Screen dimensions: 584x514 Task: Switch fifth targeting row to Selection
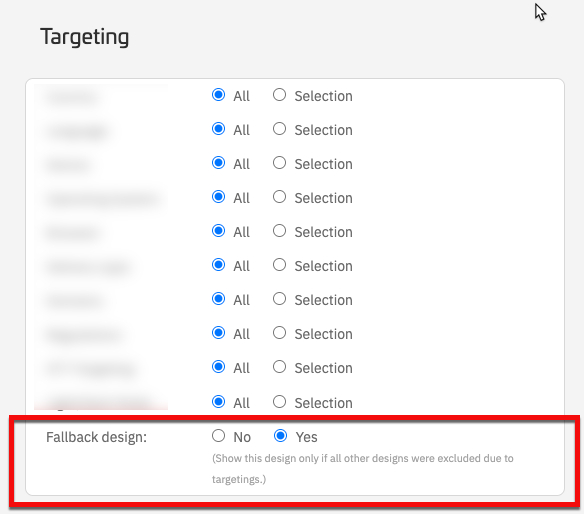click(279, 231)
